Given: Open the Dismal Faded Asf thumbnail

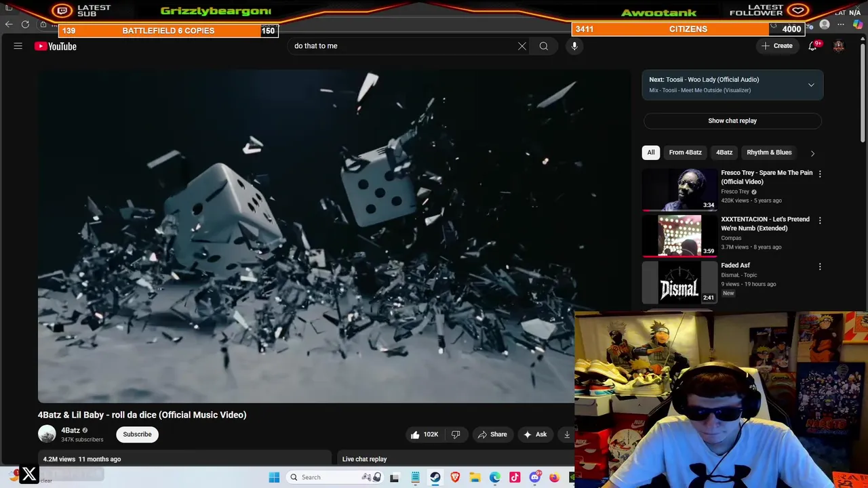Looking at the screenshot, I should pos(679,282).
